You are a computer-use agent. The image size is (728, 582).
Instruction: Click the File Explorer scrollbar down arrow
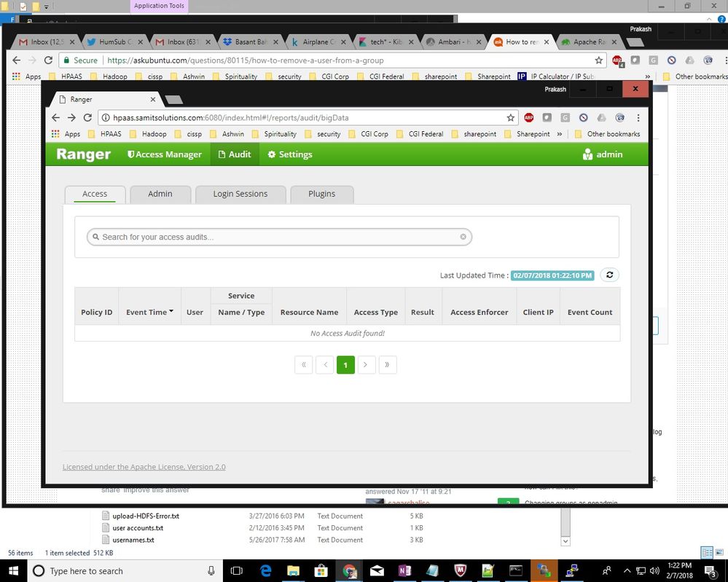coord(565,540)
